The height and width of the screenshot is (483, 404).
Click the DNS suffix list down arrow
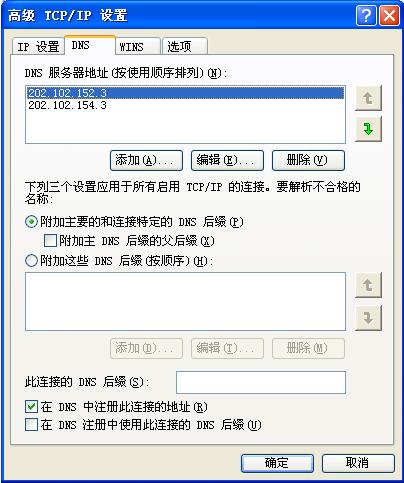point(368,318)
